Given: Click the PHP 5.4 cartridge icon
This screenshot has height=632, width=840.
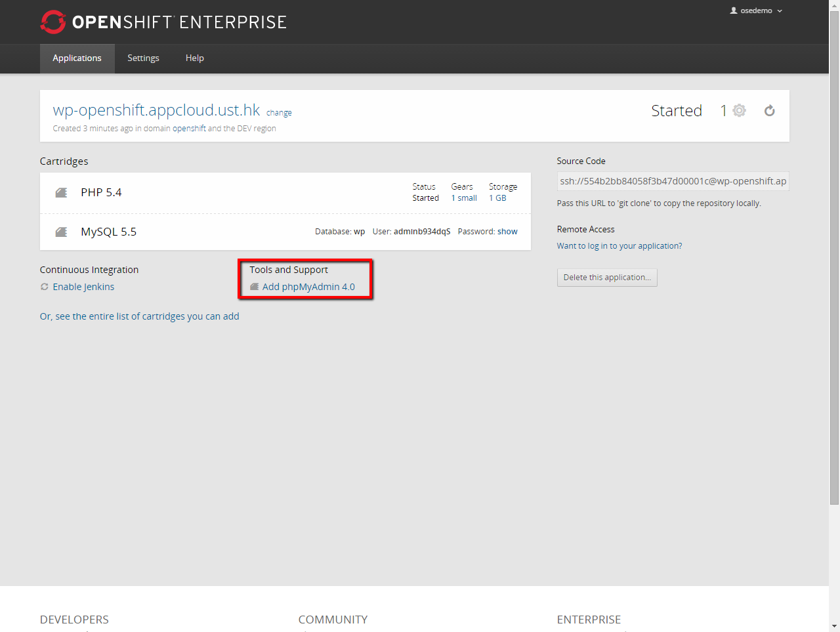Looking at the screenshot, I should point(62,193).
